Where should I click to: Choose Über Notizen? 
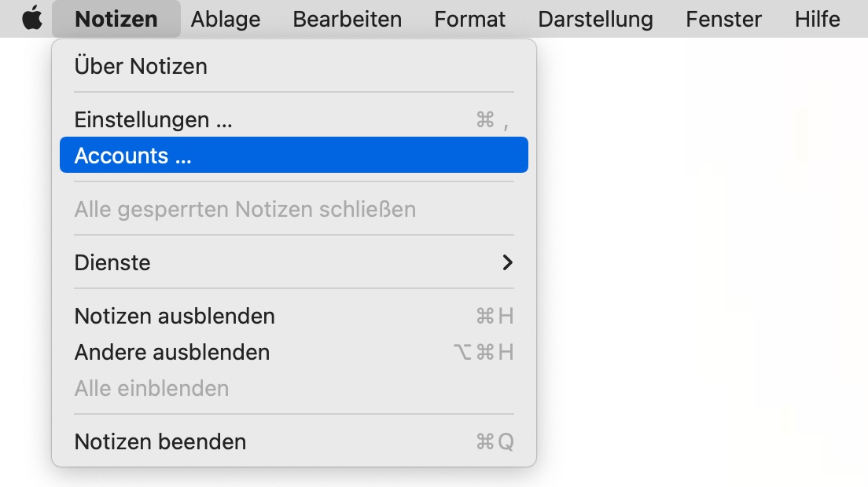(141, 66)
